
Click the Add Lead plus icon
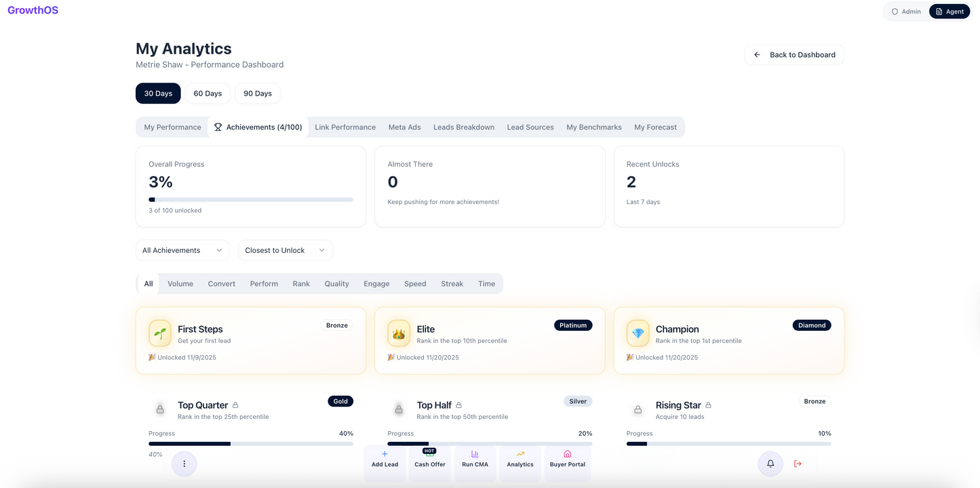pos(385,455)
